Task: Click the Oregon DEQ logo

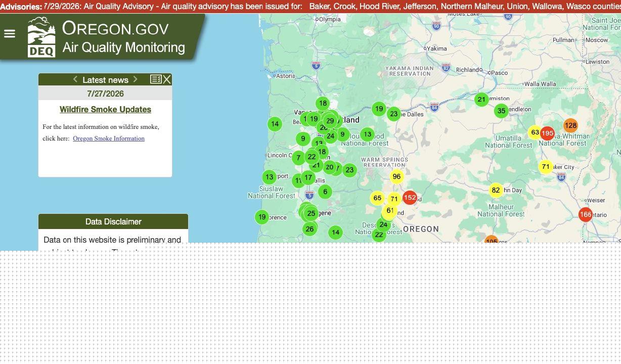Action: pos(41,37)
